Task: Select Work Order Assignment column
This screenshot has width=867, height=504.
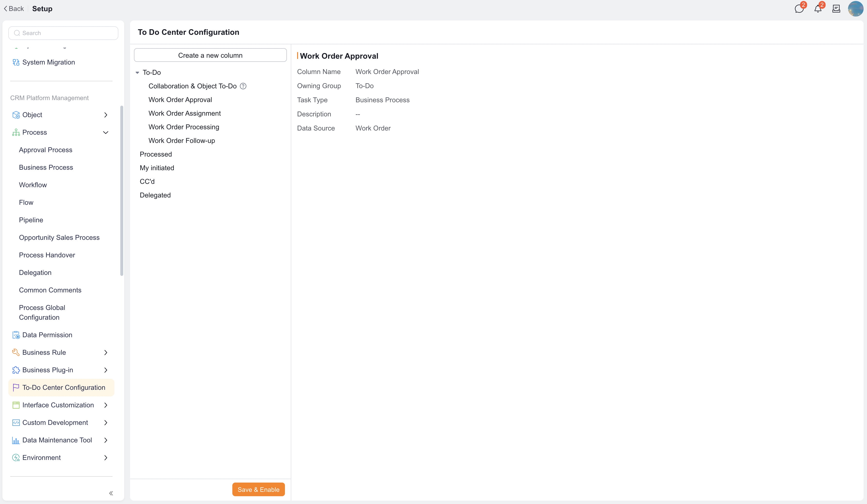Action: click(x=184, y=113)
